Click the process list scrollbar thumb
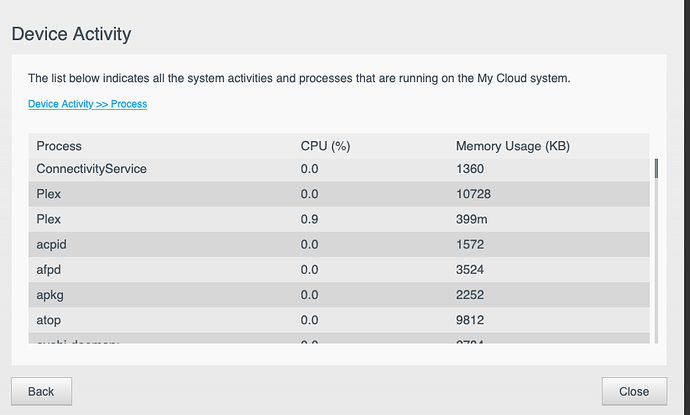This screenshot has height=415, width=690. click(656, 167)
